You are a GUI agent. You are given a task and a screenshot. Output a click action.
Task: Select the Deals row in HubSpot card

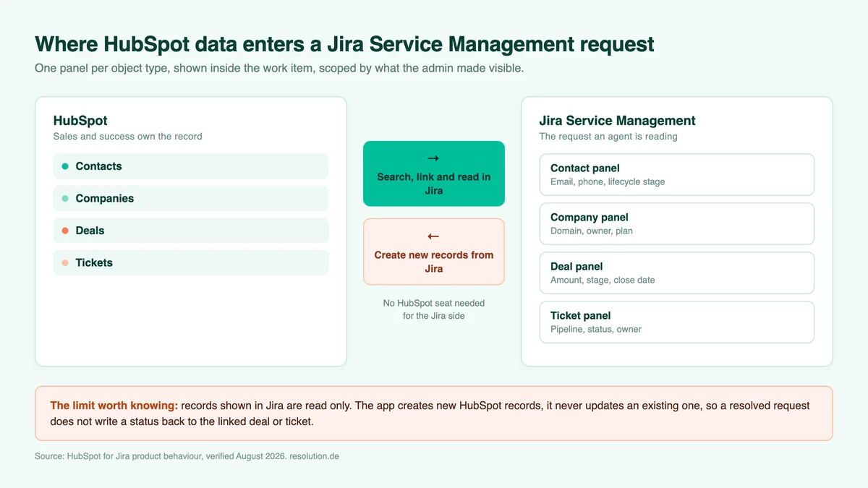tap(191, 231)
